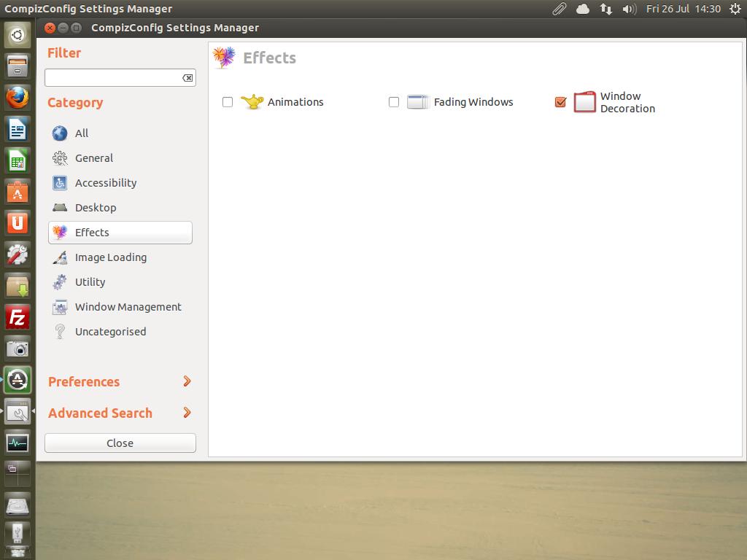Select the Desktop category icon

(60, 208)
